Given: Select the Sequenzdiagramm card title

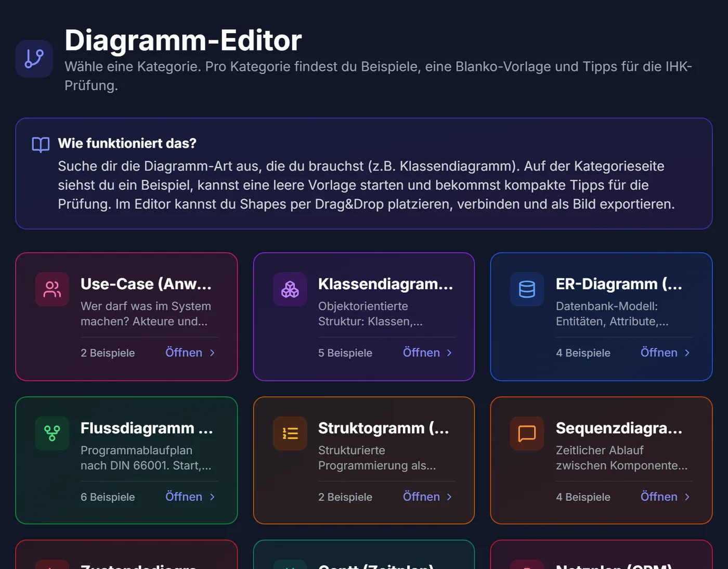Looking at the screenshot, I should tap(619, 428).
